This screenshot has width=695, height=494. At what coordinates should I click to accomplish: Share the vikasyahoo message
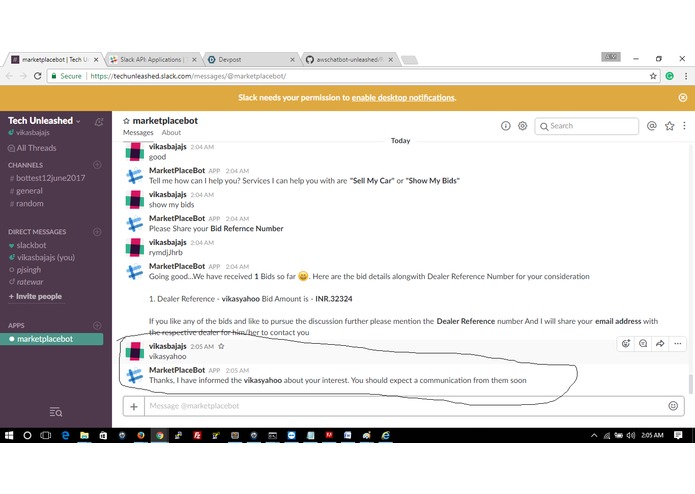tap(660, 343)
